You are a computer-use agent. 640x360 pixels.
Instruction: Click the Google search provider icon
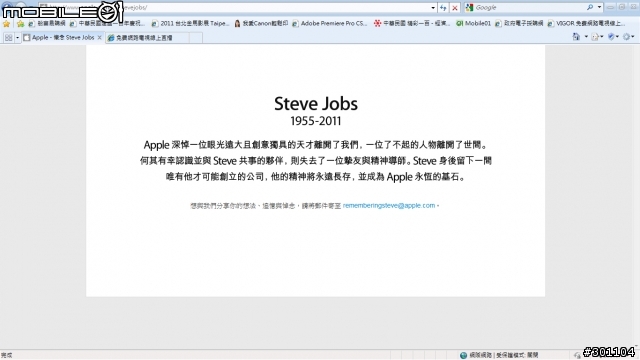(x=469, y=7)
